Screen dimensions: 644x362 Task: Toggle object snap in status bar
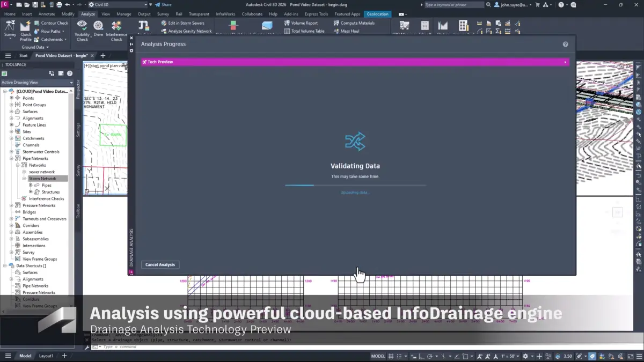pos(465,356)
